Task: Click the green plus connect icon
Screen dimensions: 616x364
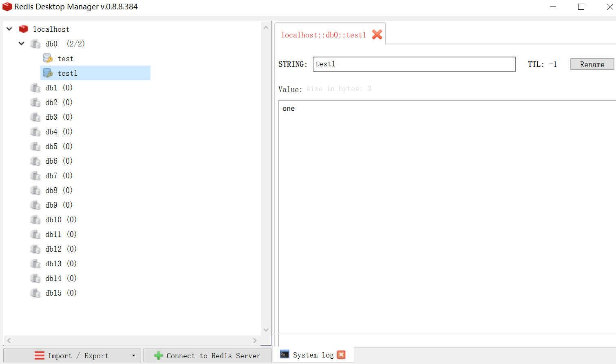Action: pos(159,355)
